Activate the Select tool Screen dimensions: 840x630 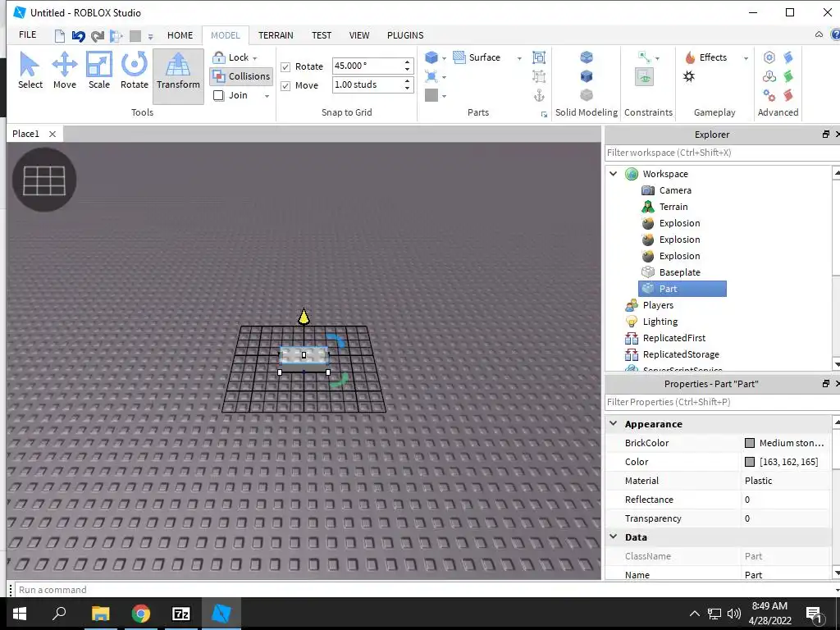click(30, 71)
